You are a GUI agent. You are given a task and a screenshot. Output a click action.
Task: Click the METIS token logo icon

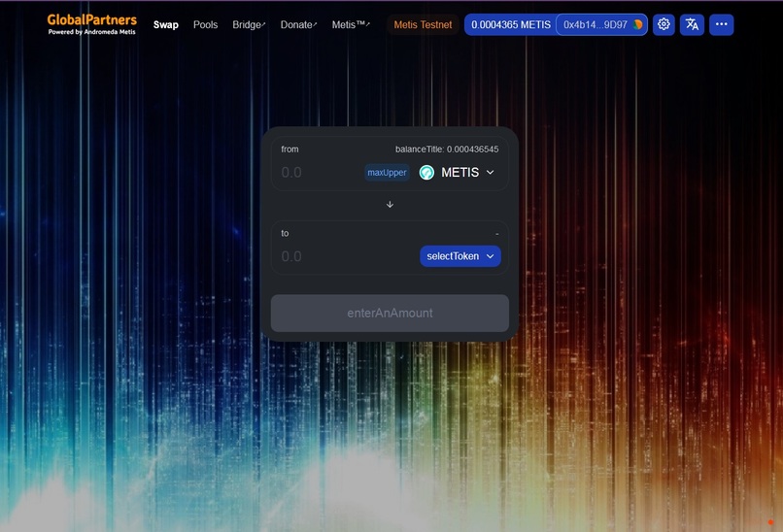[426, 173]
